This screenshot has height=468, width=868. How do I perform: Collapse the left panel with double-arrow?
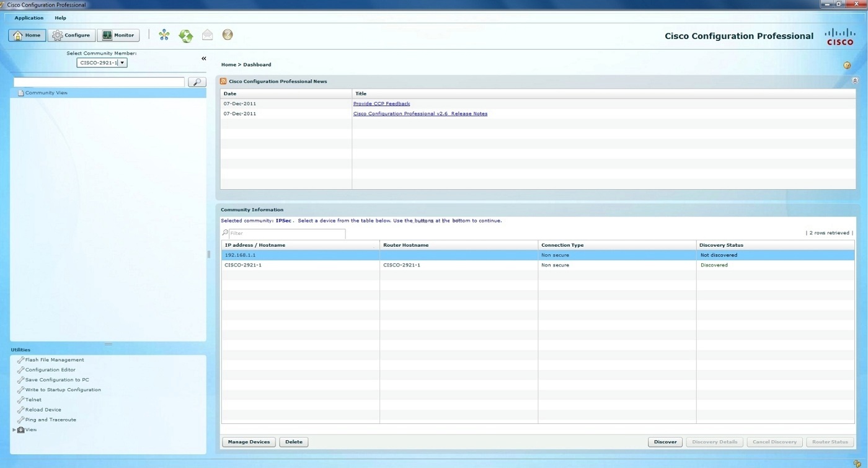tap(203, 58)
